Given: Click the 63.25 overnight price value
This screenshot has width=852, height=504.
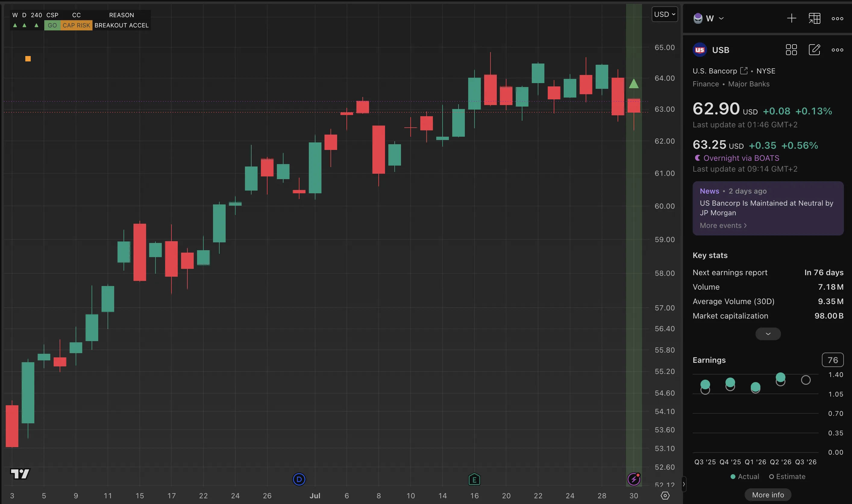Looking at the screenshot, I should [x=709, y=145].
